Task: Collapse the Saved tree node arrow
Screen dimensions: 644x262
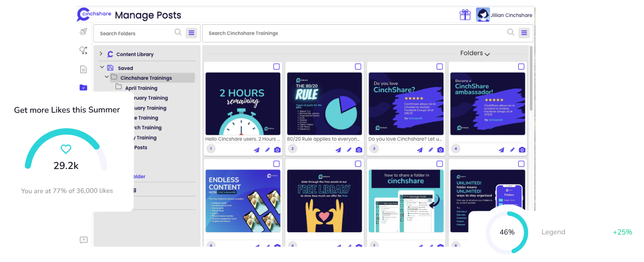Action: click(102, 68)
